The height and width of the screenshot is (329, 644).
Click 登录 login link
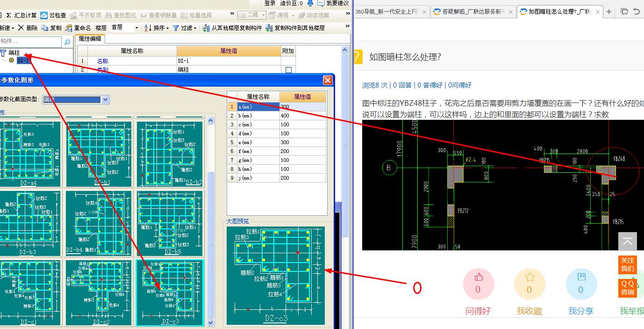(270, 3)
